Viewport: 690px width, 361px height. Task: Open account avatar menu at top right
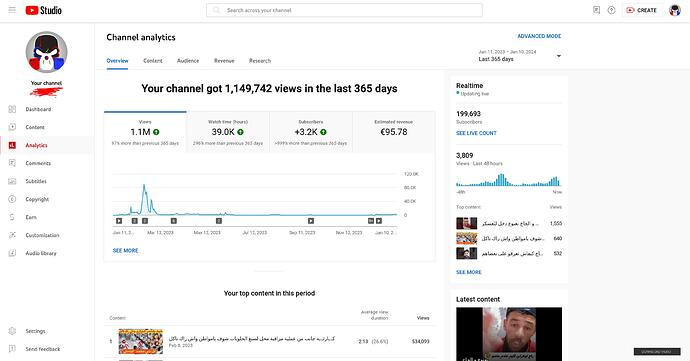click(675, 10)
